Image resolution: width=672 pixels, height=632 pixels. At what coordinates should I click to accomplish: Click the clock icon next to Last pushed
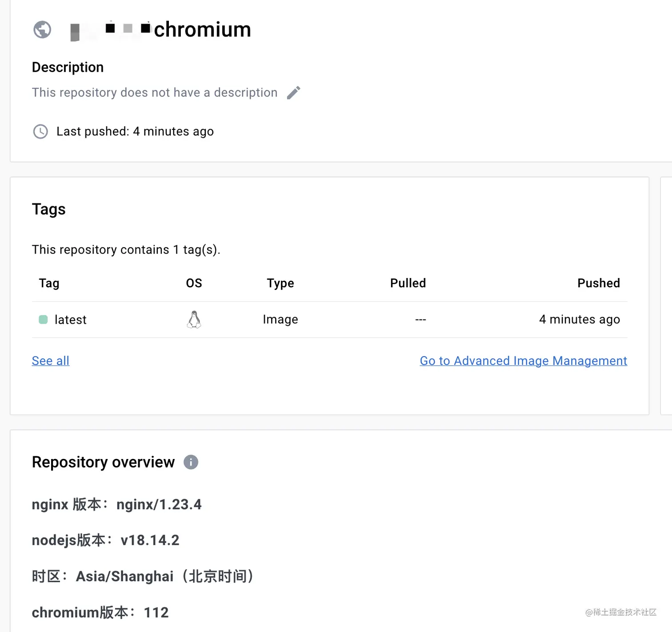[x=40, y=132]
